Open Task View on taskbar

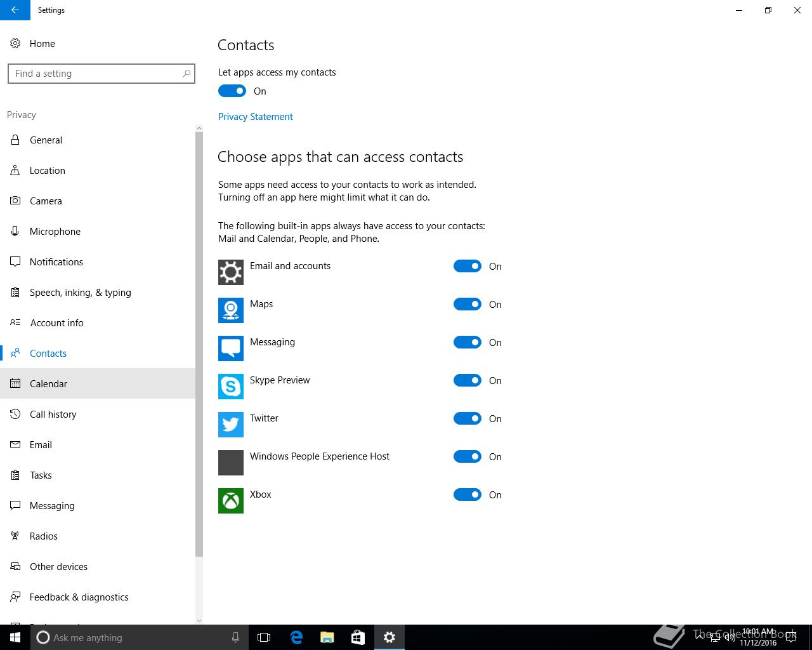pos(264,637)
